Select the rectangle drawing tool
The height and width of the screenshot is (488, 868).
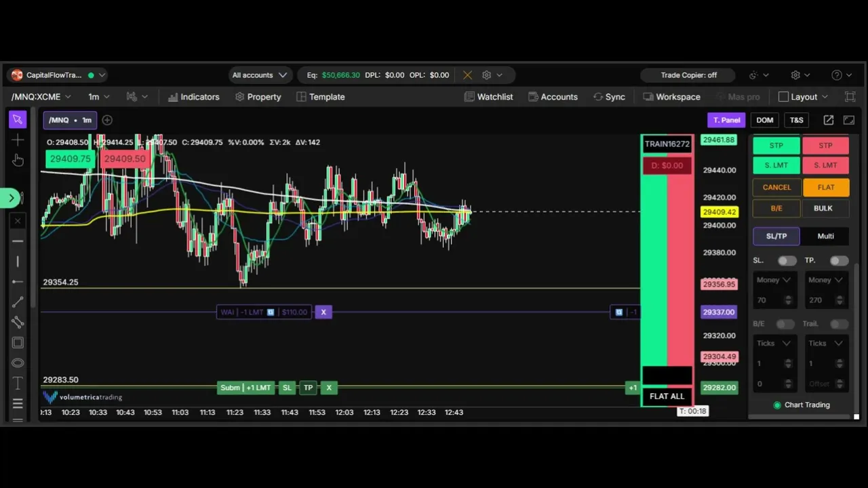pyautogui.click(x=18, y=343)
